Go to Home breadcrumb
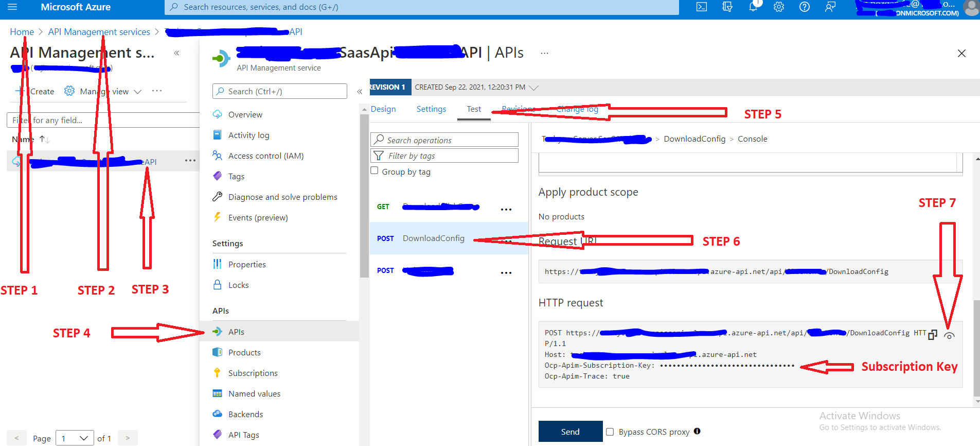Screen dimensions: 980x446 click(x=22, y=32)
